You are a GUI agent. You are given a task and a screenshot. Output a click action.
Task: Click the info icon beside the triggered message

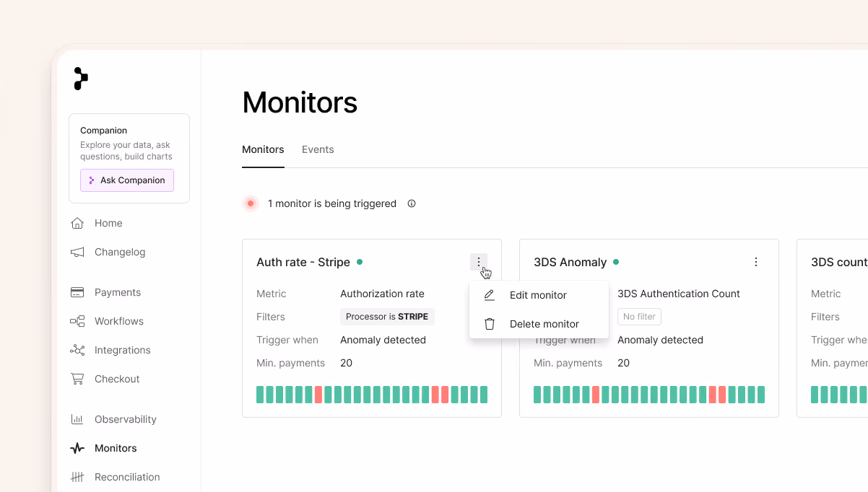(x=412, y=203)
